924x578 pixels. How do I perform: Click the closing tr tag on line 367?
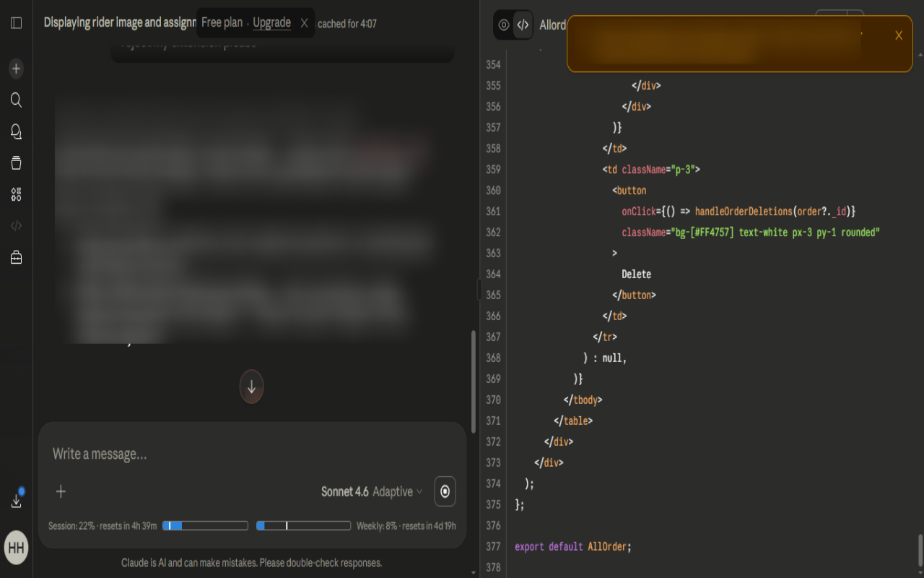[605, 337]
